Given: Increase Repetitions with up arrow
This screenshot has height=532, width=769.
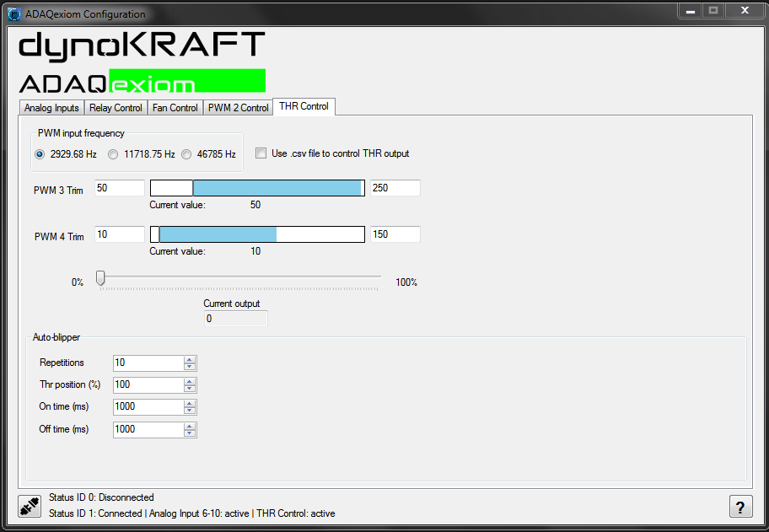Looking at the screenshot, I should coord(190,360).
